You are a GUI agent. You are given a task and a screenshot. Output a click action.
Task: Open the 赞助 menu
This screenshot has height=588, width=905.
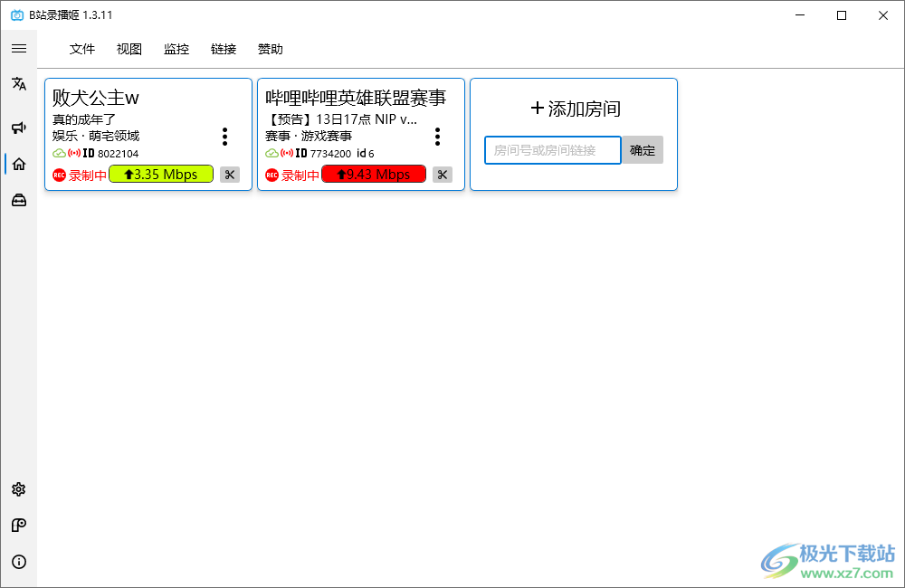pos(270,49)
